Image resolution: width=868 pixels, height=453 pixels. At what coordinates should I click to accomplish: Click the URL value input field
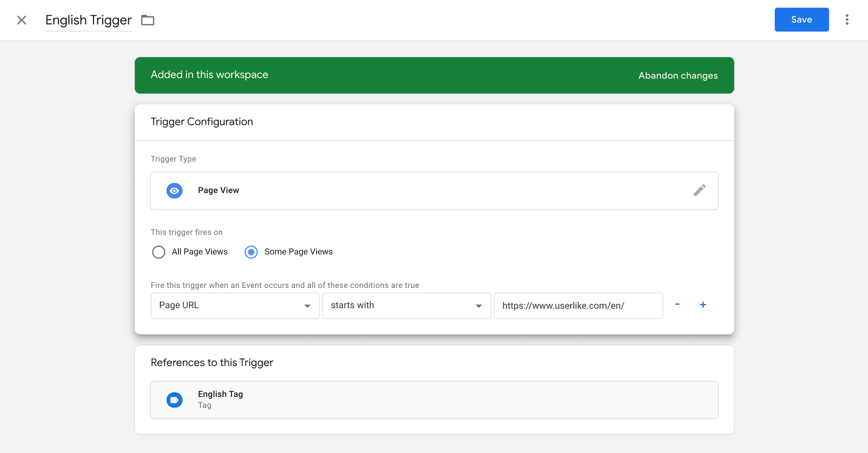click(x=579, y=306)
